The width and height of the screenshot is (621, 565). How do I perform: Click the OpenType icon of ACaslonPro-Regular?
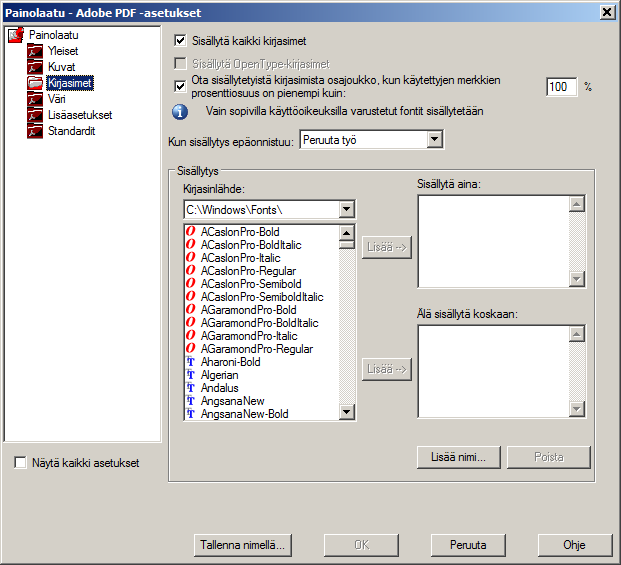pyautogui.click(x=190, y=270)
